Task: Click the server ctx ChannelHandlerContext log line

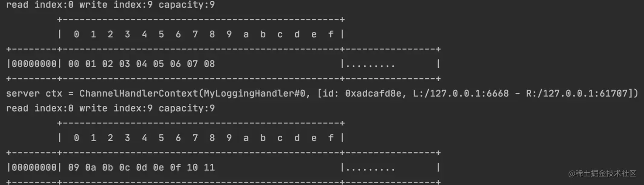Action: point(322,93)
